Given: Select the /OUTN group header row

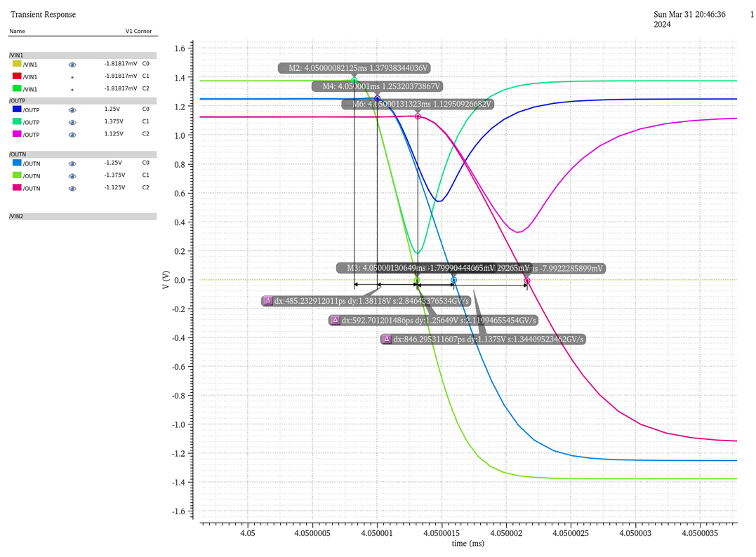Looking at the screenshot, I should (x=82, y=154).
